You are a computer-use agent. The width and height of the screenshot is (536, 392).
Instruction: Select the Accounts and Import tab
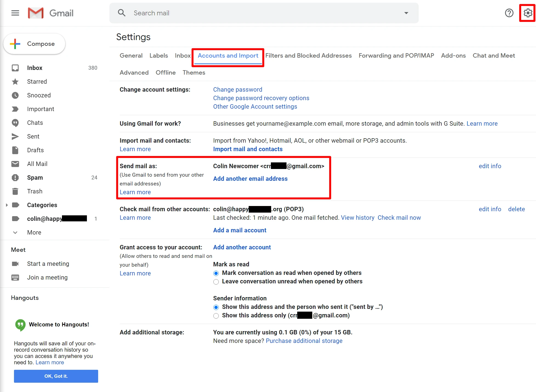coord(228,55)
